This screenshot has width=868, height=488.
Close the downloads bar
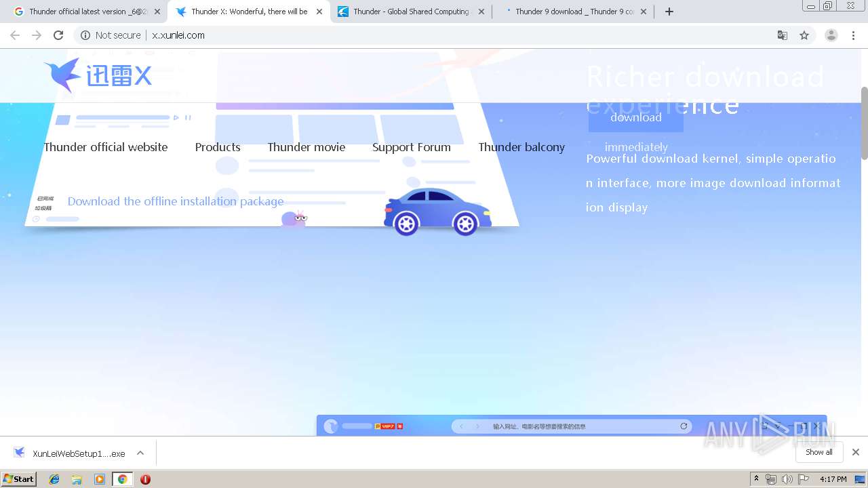pyautogui.click(x=856, y=452)
